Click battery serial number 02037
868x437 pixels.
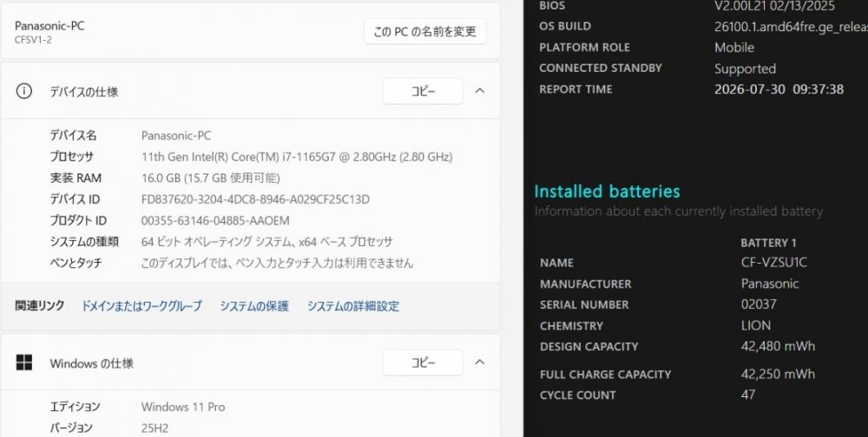pos(759,304)
